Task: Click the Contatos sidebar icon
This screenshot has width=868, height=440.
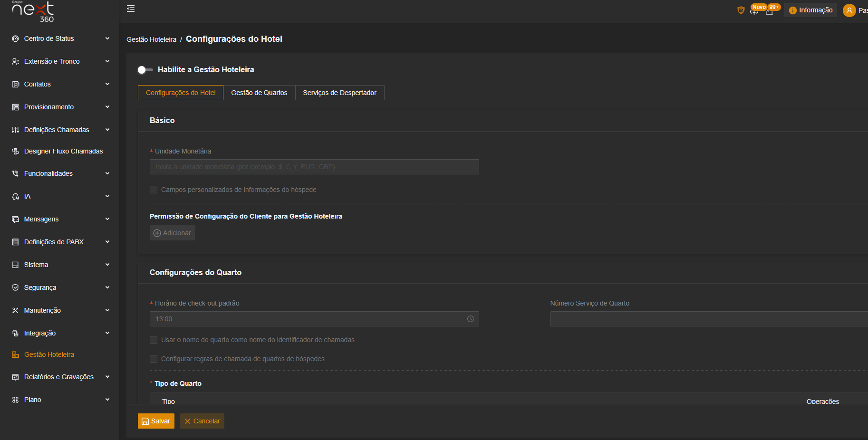Action: click(15, 84)
